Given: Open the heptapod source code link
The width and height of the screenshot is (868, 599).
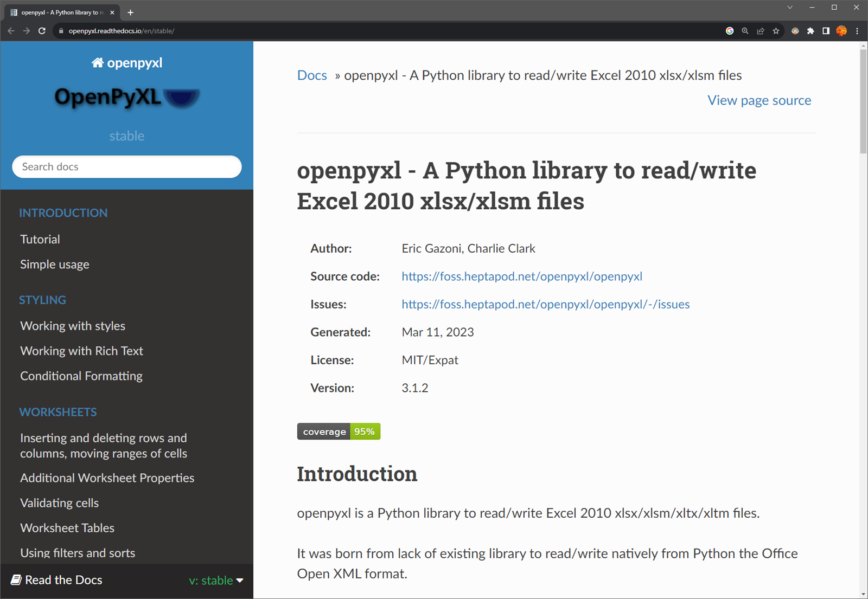Looking at the screenshot, I should [x=522, y=276].
